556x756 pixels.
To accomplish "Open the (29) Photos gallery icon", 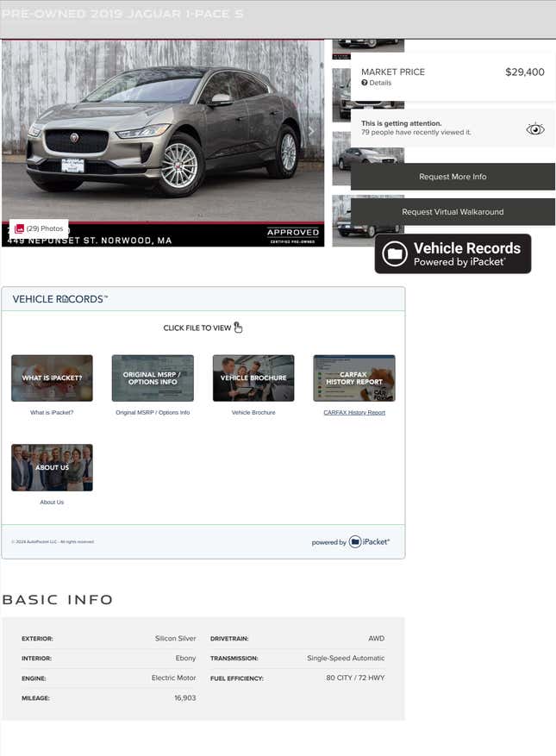I will coord(19,228).
